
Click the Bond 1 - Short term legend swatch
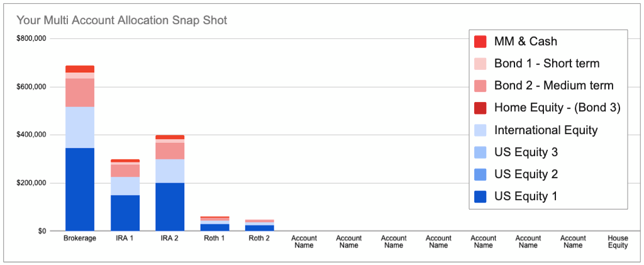point(480,64)
